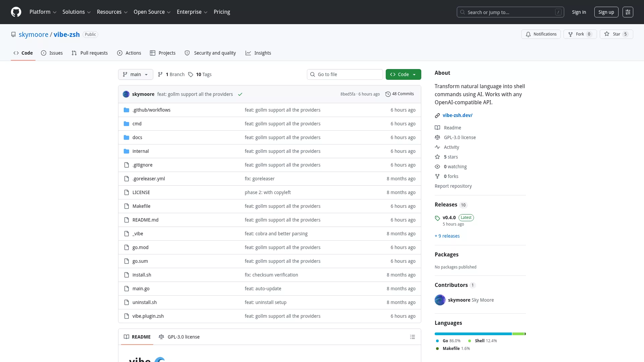
Task: Click the internal folder icon
Action: click(126, 151)
